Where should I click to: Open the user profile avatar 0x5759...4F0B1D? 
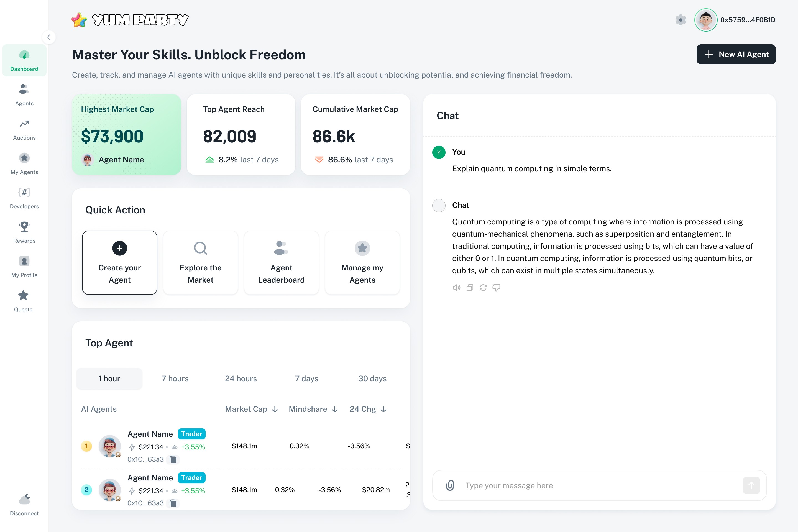point(705,20)
